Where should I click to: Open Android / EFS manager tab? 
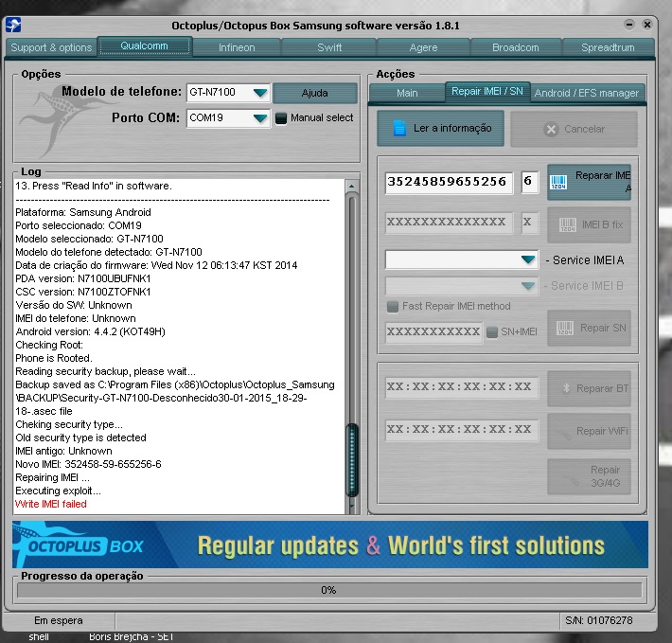tap(586, 93)
